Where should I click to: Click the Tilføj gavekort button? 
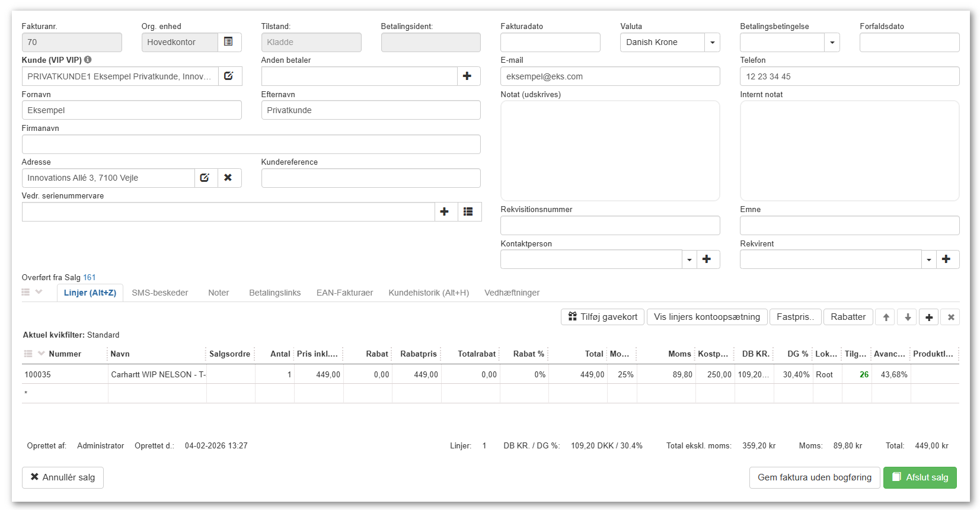[x=602, y=317]
